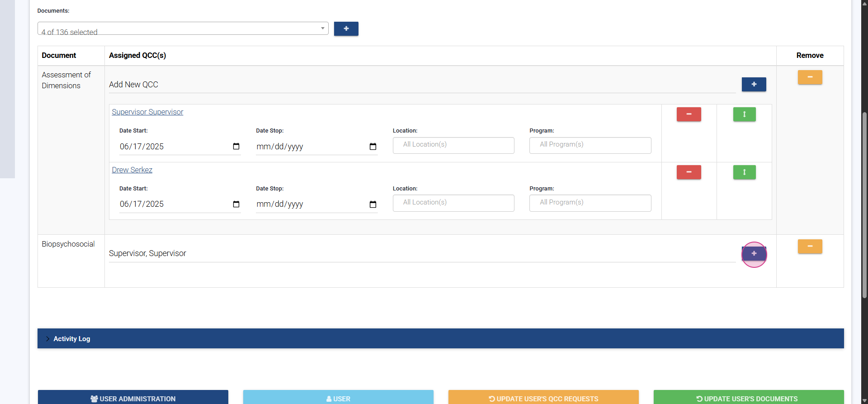
Task: Open Program dropdown for Drew Serkez
Action: pos(590,203)
